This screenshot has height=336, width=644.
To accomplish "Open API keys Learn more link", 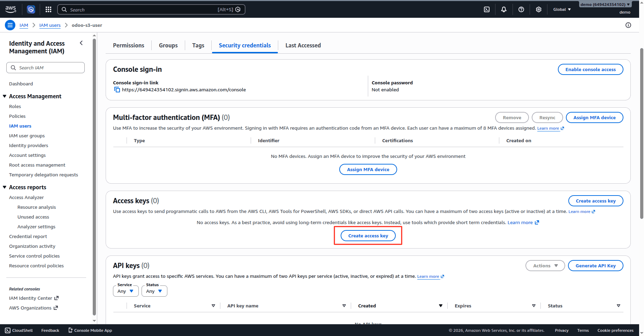I will pos(431,276).
